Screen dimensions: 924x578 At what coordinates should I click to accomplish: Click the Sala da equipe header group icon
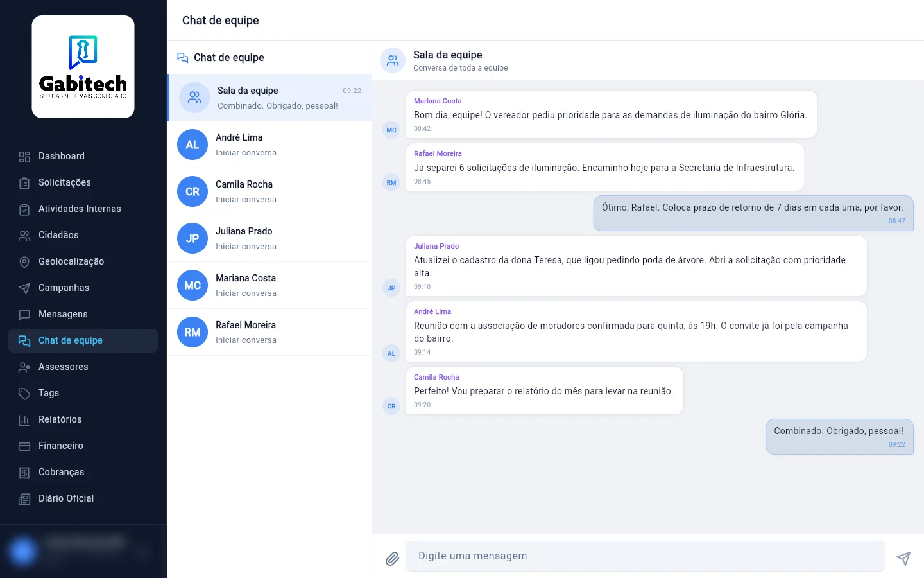click(393, 60)
